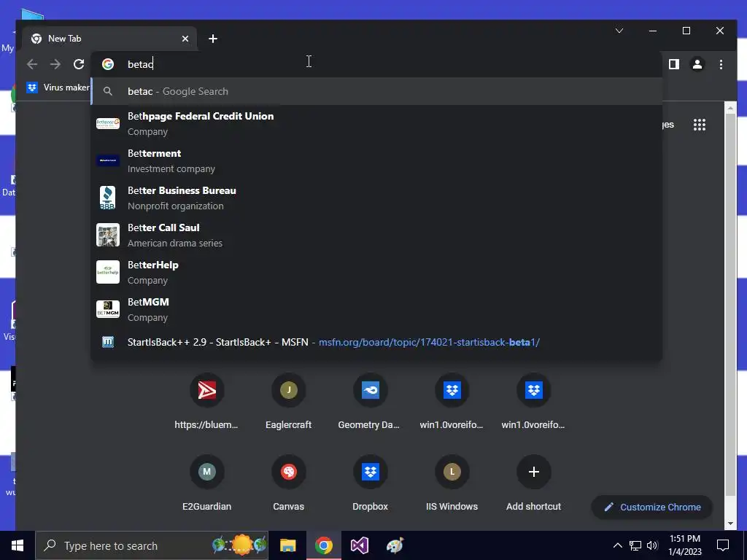Screen dimensions: 747x560
Task: Open the Canvas shortcut
Action: (289, 483)
